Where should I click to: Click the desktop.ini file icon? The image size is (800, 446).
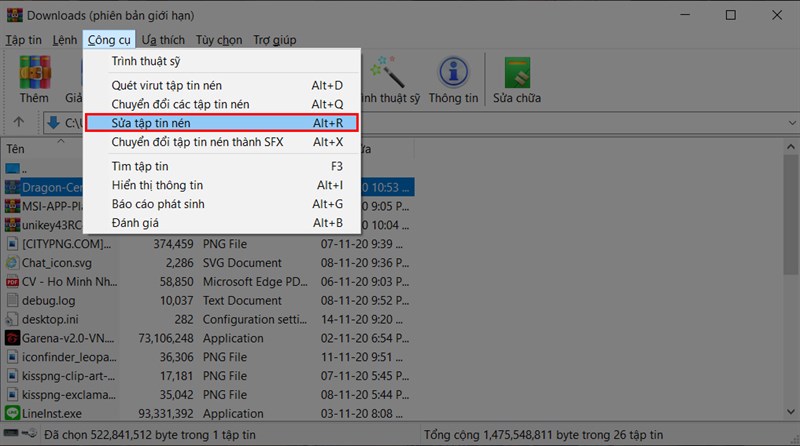pos(12,319)
